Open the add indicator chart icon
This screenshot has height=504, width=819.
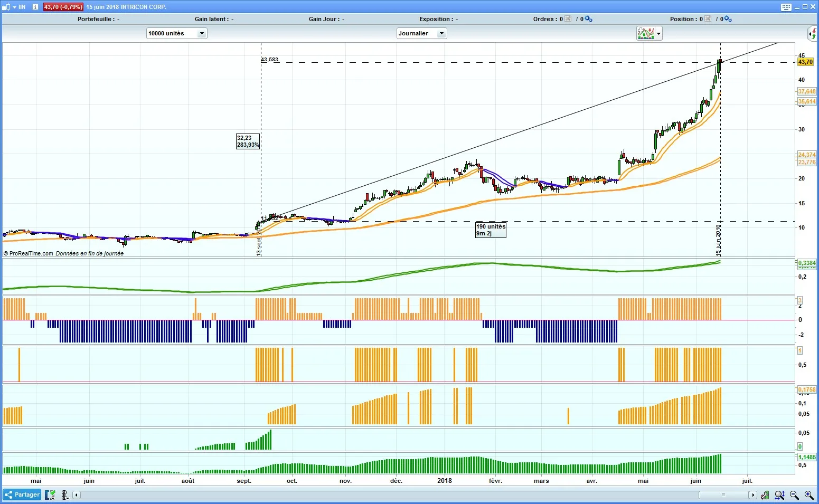click(645, 34)
